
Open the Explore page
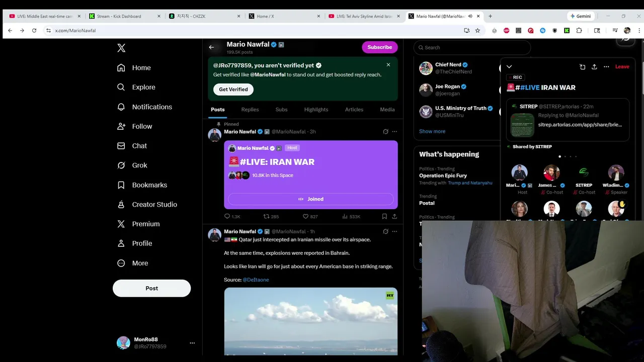point(136,87)
